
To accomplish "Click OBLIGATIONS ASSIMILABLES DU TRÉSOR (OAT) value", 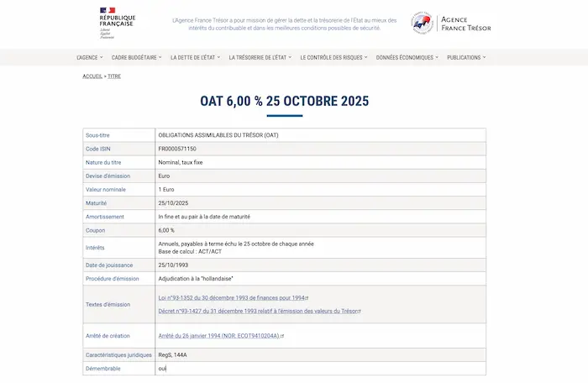I will pos(218,135).
